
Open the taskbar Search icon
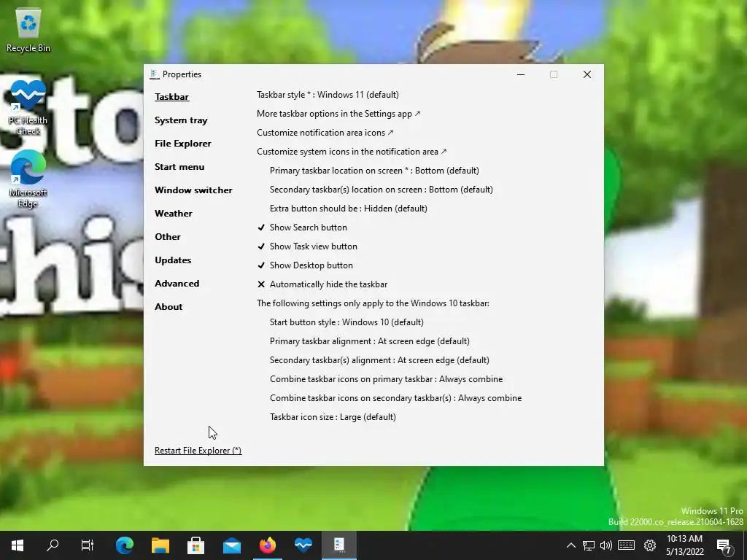pos(53,545)
